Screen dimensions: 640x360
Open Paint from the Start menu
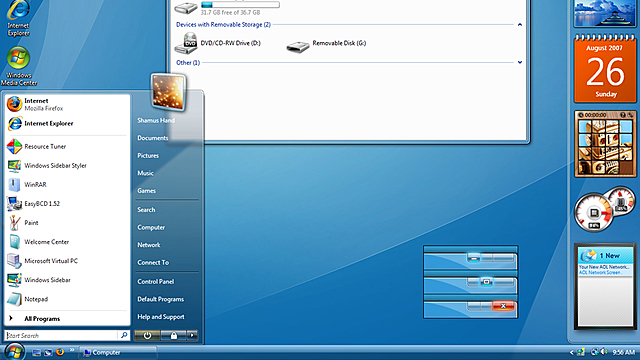pyautogui.click(x=67, y=222)
